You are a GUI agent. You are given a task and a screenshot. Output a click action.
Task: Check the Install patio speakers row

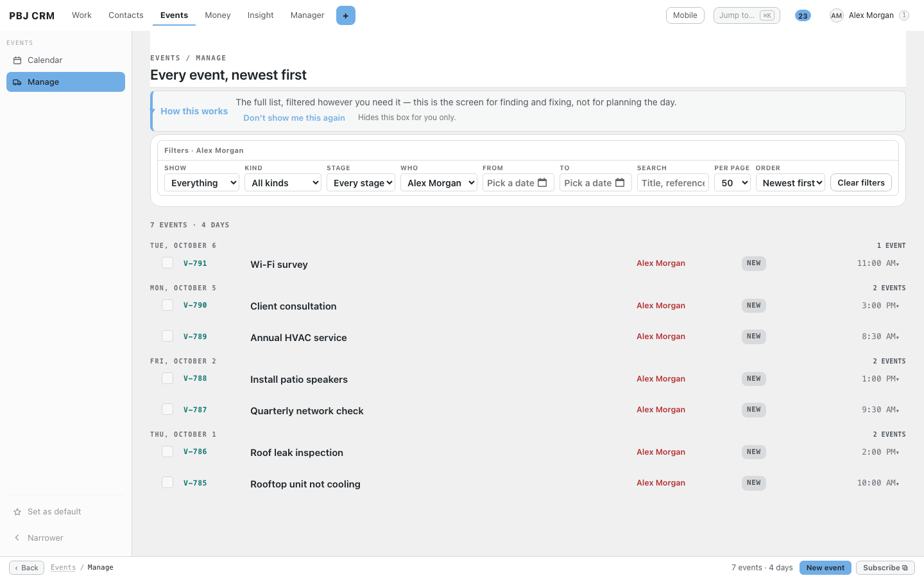167,378
